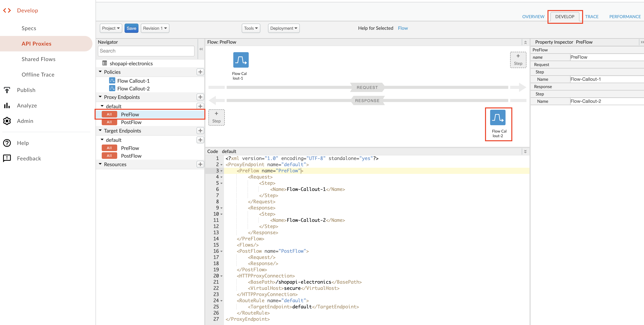Fold the PostFlow element at line 16

coord(221,251)
